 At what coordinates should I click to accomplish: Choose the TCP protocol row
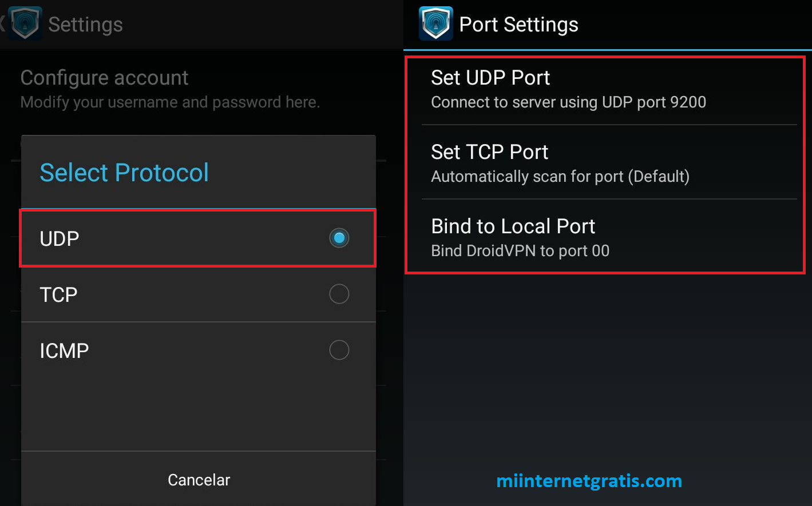coord(198,294)
